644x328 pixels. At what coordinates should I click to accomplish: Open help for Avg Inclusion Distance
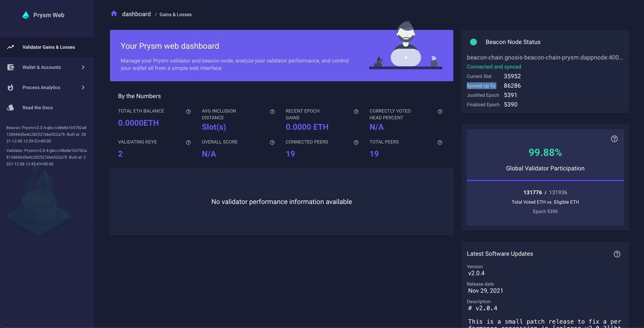[272, 111]
